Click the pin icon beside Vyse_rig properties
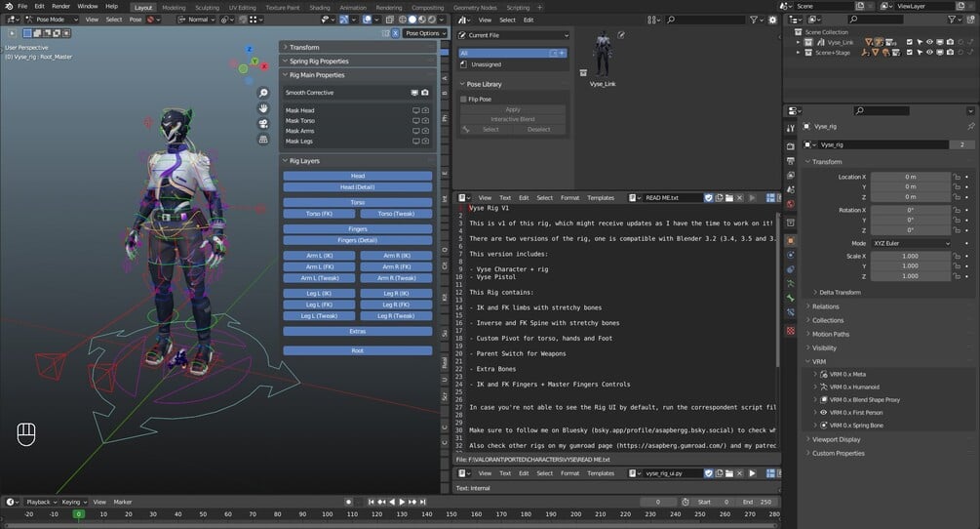Viewport: 980px width, 529px height. point(970,126)
